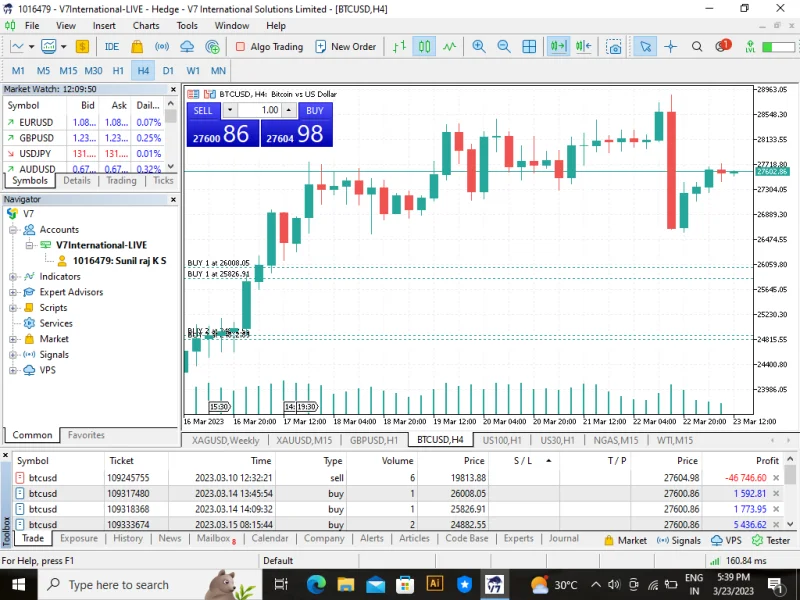Select the H1 timeframe

[x=118, y=71]
